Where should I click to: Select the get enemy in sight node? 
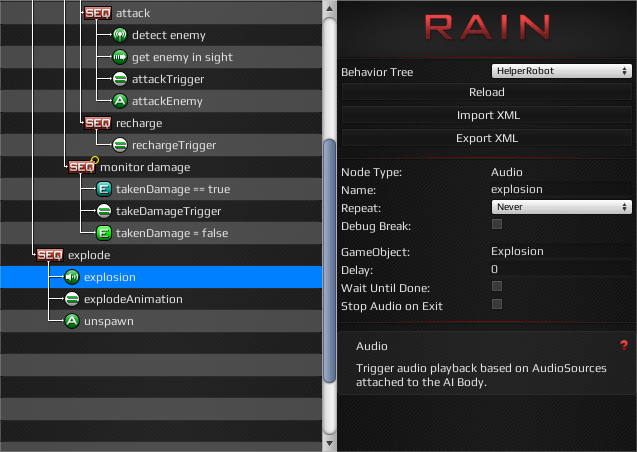coord(182,57)
